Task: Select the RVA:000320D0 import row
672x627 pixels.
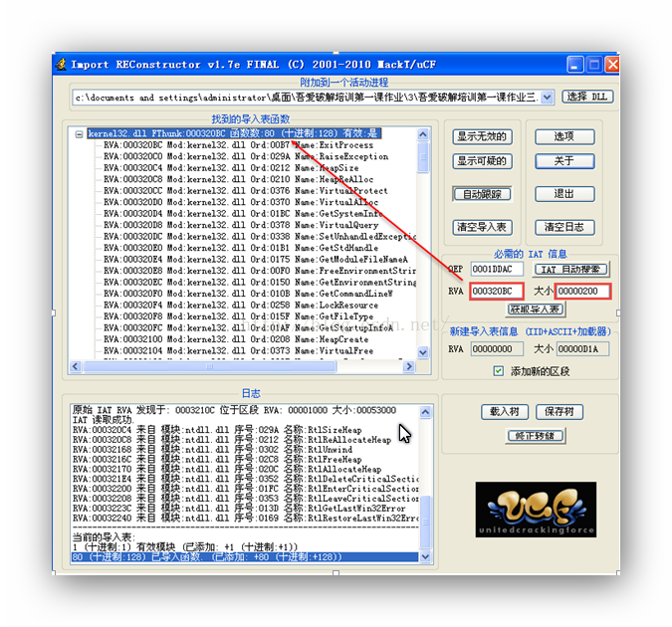Action: [x=241, y=202]
